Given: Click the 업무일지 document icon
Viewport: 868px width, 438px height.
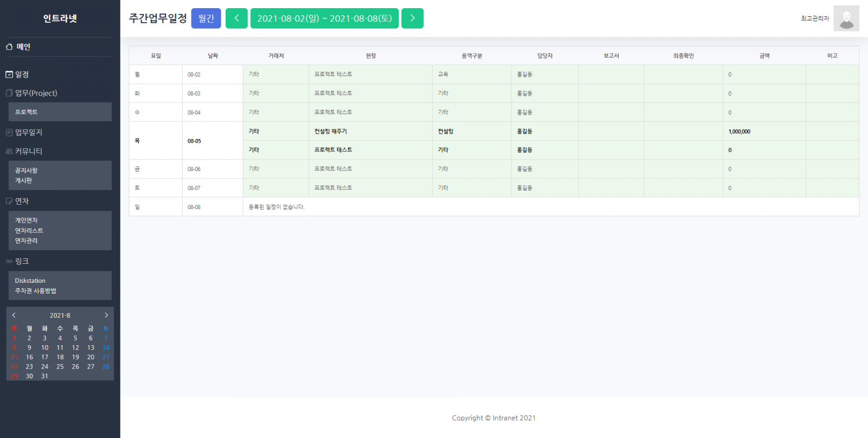Looking at the screenshot, I should pos(9,132).
